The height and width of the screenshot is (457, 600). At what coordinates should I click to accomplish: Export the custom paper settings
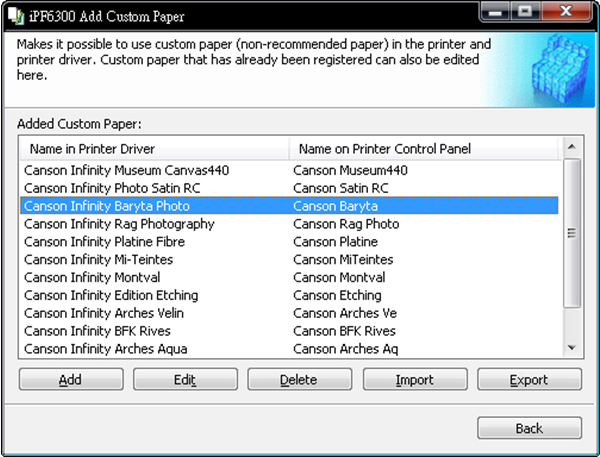tap(529, 379)
